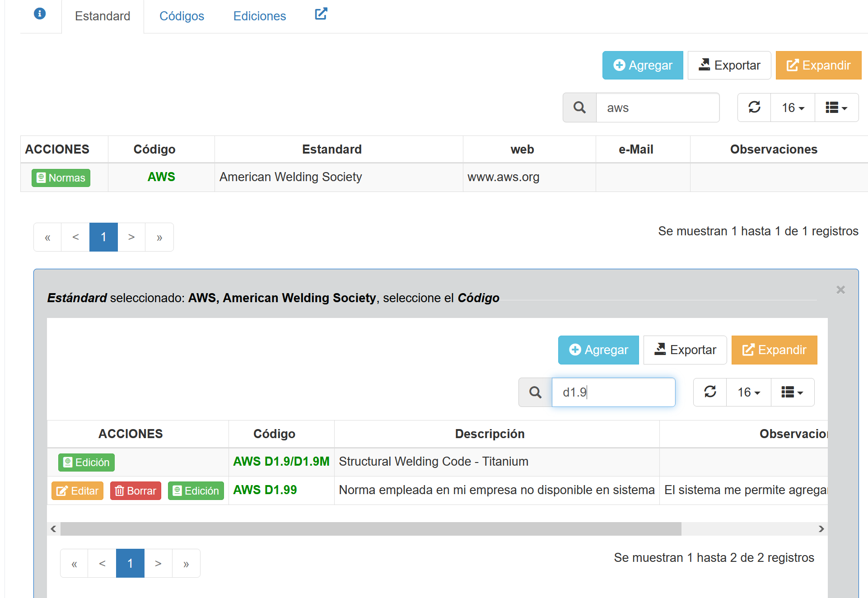Click the green Normas button for AWS

[x=61, y=178]
